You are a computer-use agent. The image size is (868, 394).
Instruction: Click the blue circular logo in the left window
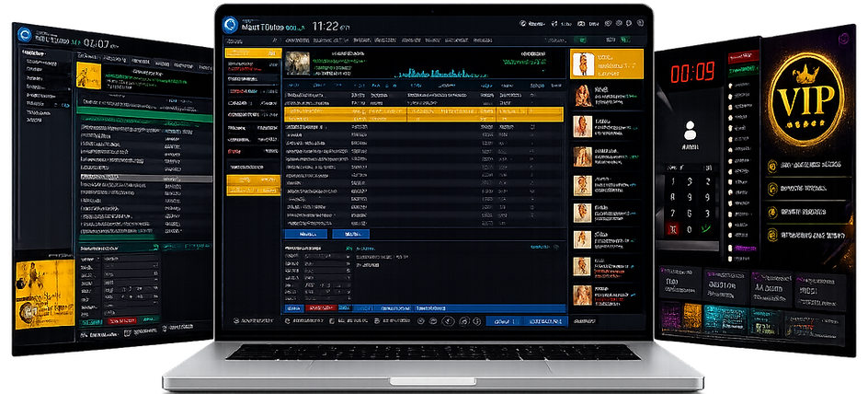coord(25,36)
